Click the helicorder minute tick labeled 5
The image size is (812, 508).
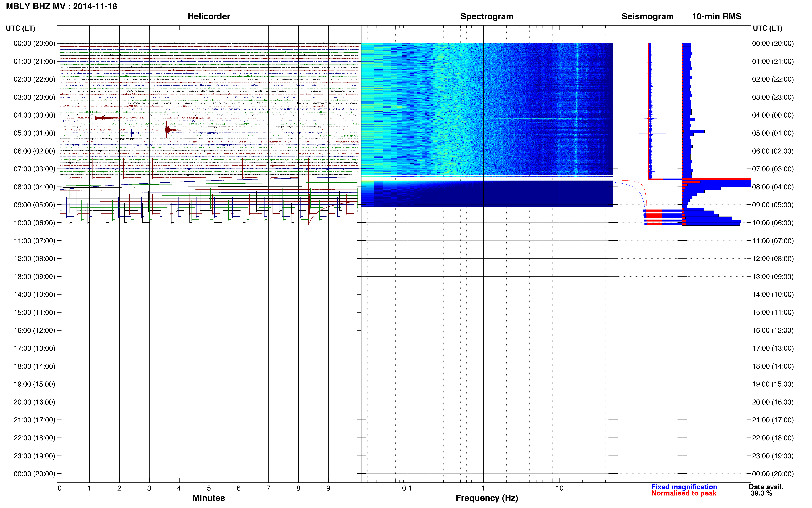click(x=209, y=488)
